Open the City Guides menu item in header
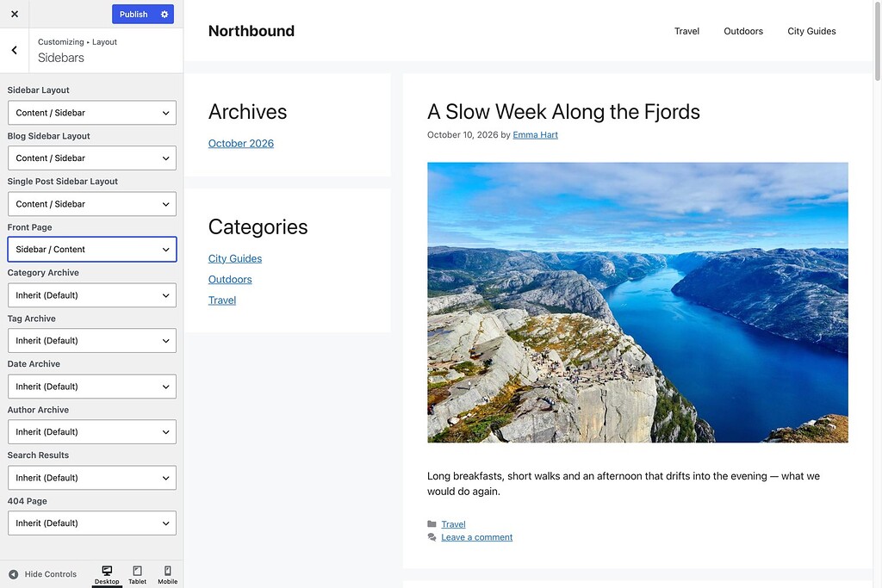 tap(811, 31)
